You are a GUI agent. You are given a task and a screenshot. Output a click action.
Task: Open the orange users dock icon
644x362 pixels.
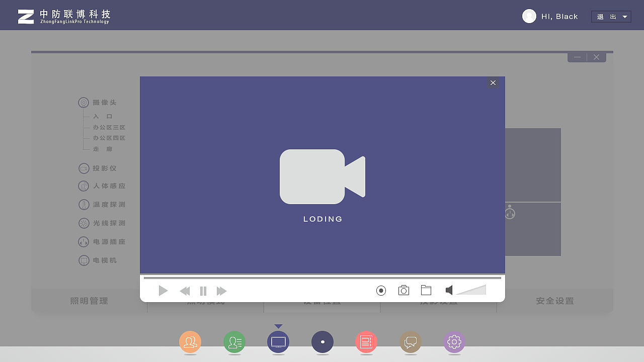tap(190, 342)
